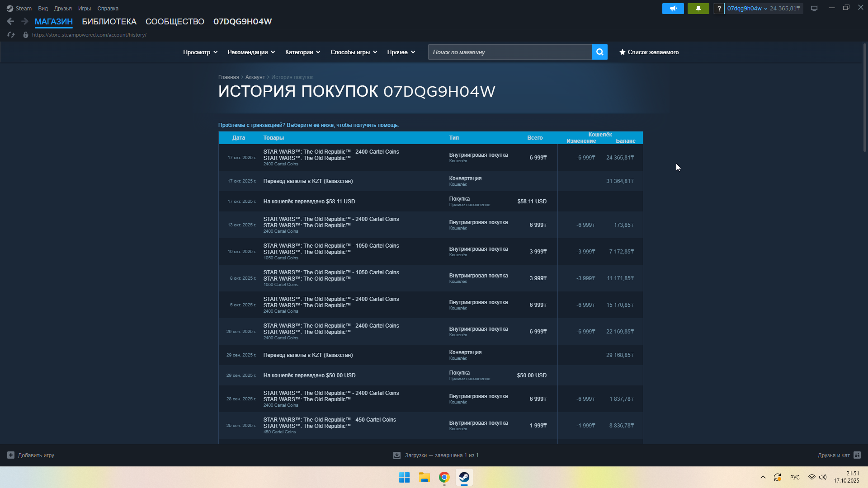Open the Список желаемого wishlist link
The width and height of the screenshot is (868, 488).
[x=649, y=52]
